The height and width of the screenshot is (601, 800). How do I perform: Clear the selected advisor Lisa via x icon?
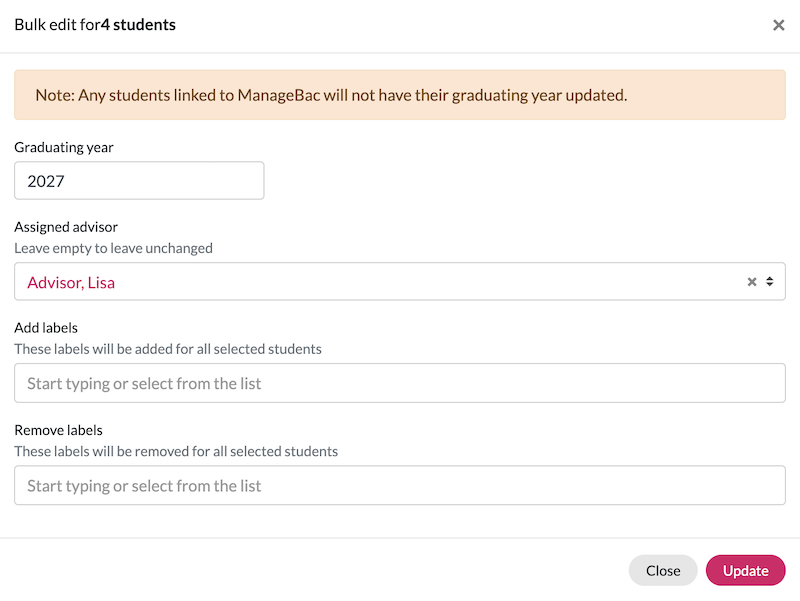coord(752,282)
